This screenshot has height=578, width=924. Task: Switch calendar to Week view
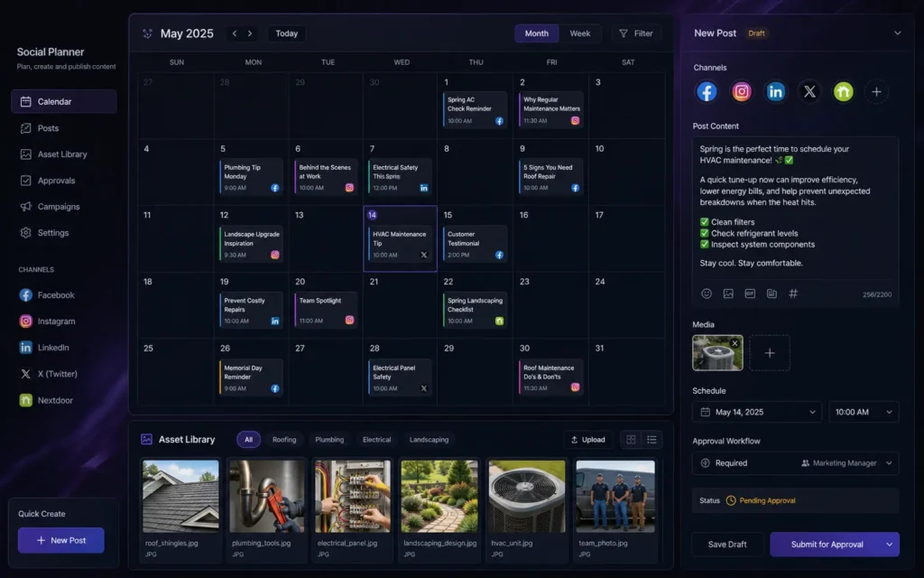(x=580, y=33)
